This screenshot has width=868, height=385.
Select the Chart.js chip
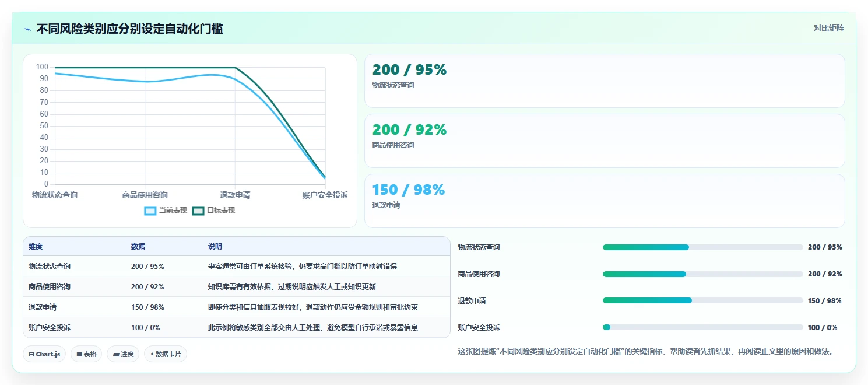tap(44, 354)
